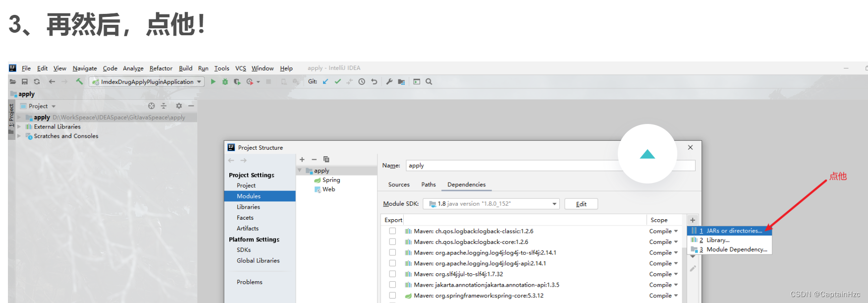868x303 pixels.
Task: Start debugging with the bug icon
Action: click(225, 82)
